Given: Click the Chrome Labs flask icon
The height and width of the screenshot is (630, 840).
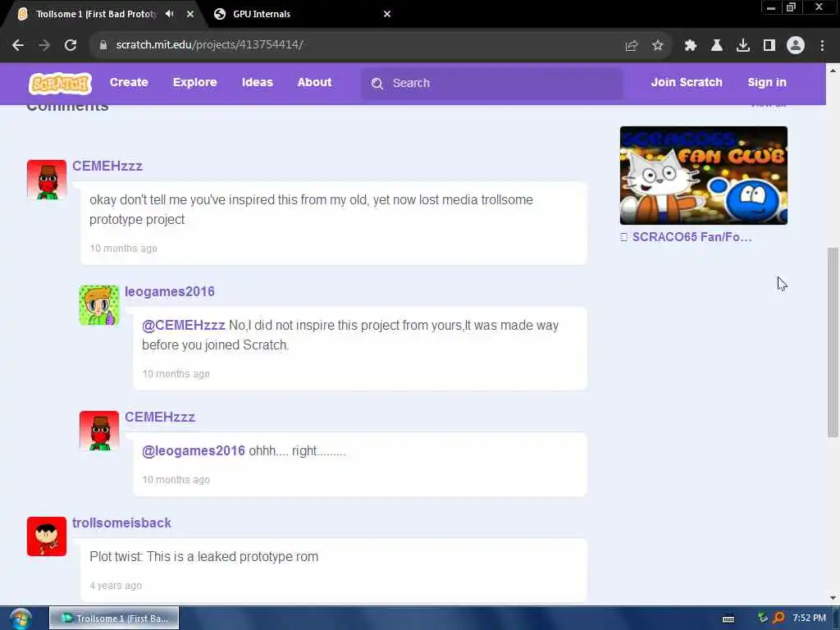Looking at the screenshot, I should pos(717,46).
